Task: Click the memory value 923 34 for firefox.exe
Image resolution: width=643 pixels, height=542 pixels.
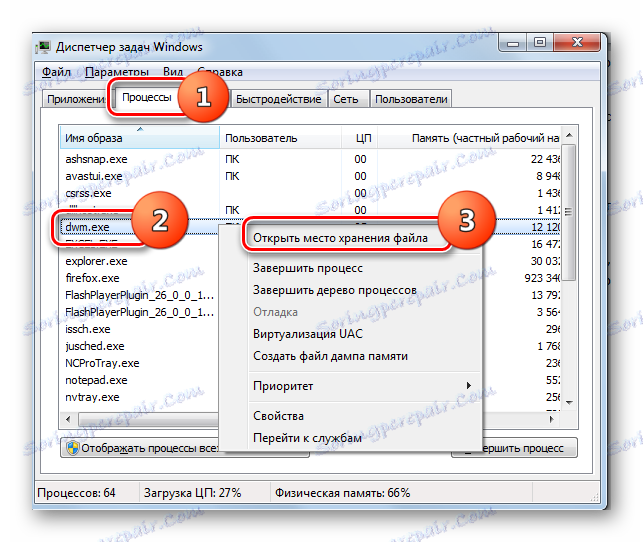Action: pos(542,278)
